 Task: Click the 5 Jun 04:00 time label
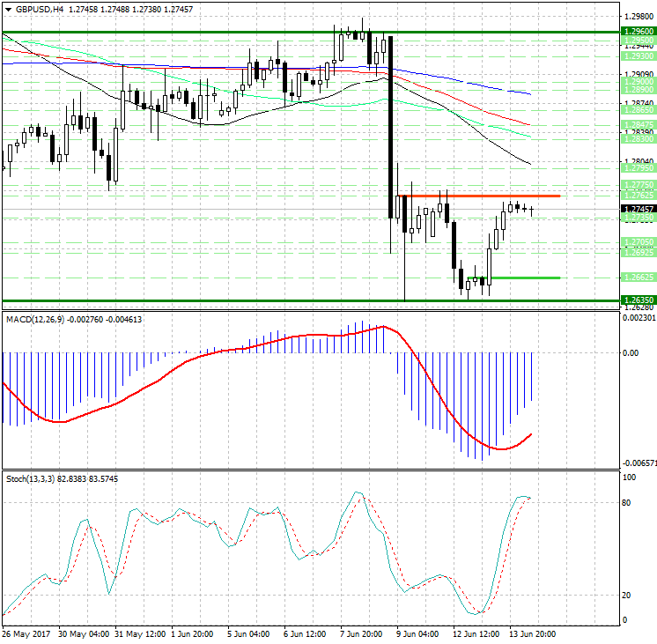click(248, 633)
